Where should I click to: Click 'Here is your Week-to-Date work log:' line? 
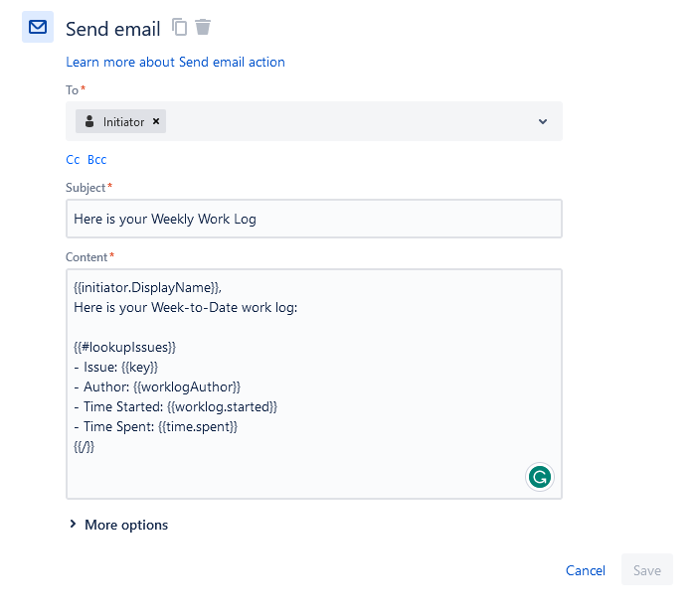(186, 307)
